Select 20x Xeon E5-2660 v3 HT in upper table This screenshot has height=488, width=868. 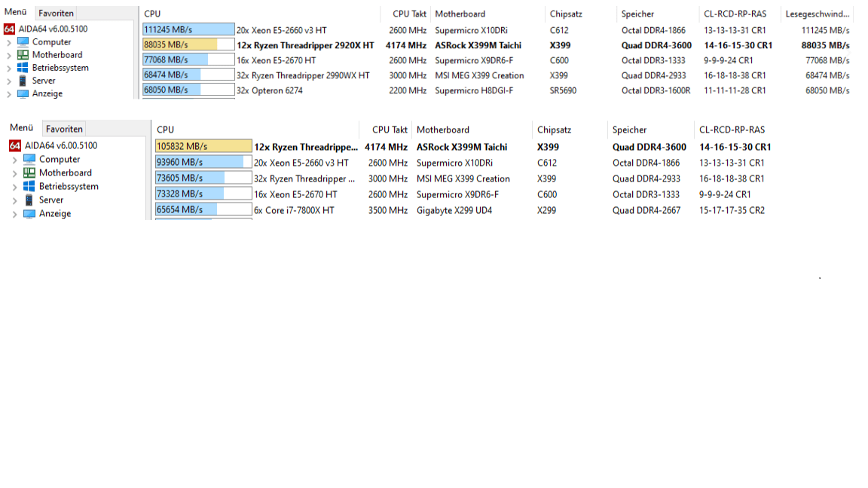(x=282, y=30)
